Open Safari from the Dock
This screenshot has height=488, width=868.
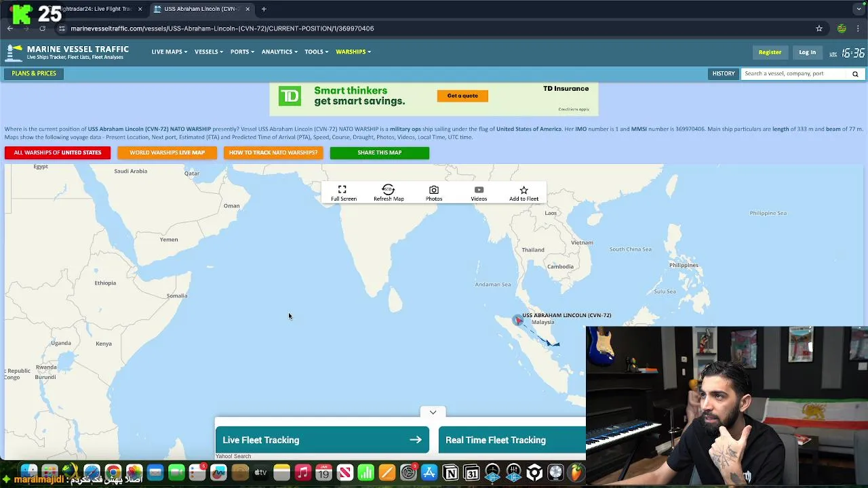tap(92, 472)
